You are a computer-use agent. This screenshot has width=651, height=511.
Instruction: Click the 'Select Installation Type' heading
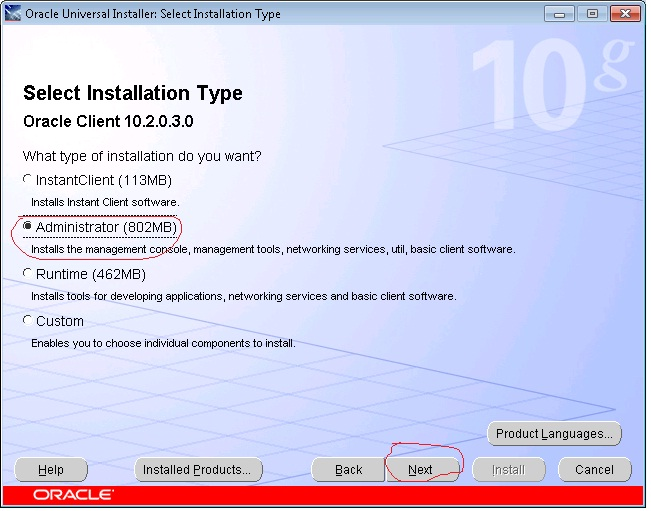pos(134,93)
